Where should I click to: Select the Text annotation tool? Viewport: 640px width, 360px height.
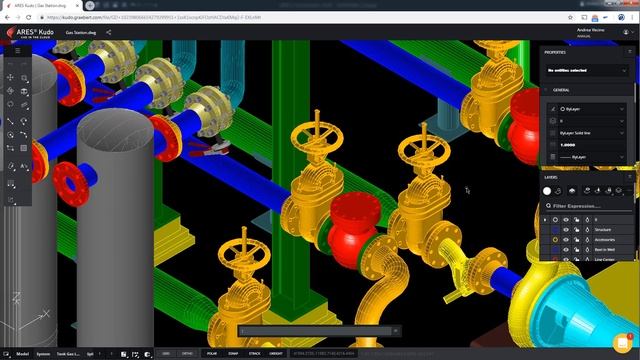tap(24, 166)
